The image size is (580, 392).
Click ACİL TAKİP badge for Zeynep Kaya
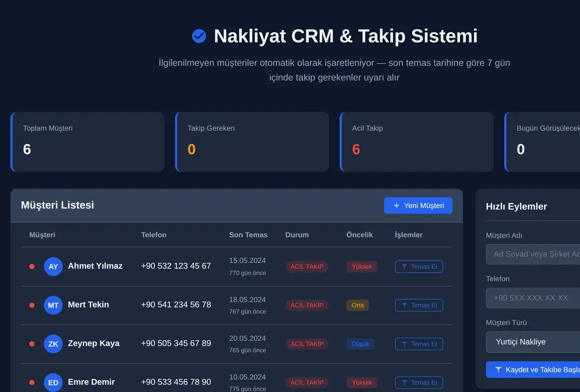pyautogui.click(x=307, y=344)
